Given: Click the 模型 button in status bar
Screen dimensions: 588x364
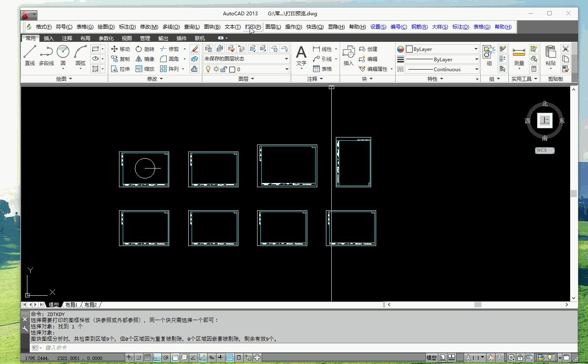Looking at the screenshot, I should coord(431,357).
